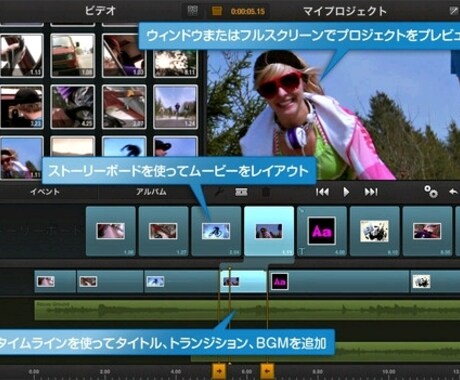Click the green audio waveform track

247,311
